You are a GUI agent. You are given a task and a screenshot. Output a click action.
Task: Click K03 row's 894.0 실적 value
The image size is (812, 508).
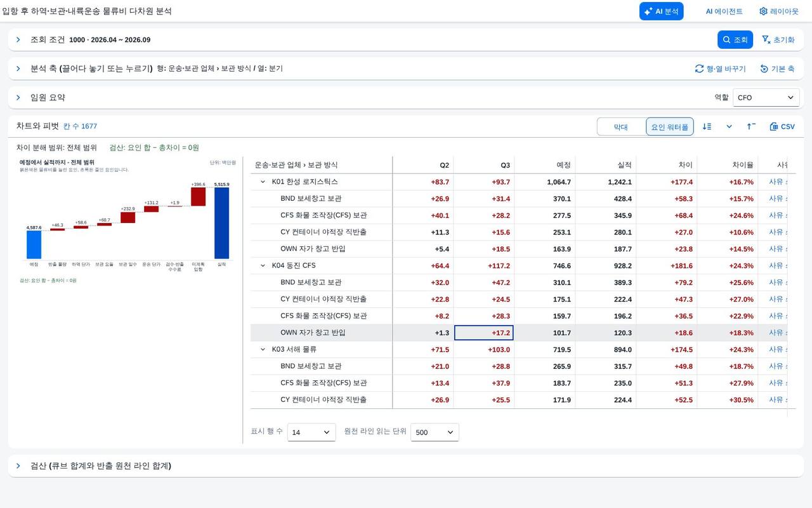click(606, 349)
